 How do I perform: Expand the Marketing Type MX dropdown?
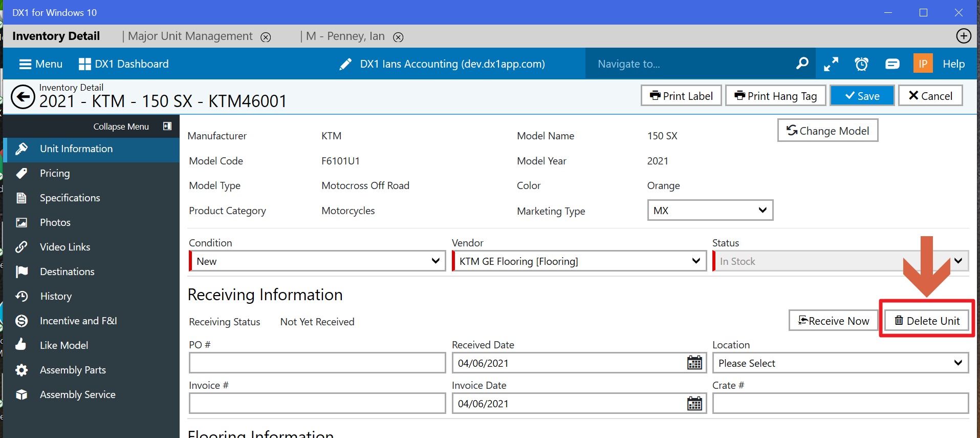pos(710,211)
